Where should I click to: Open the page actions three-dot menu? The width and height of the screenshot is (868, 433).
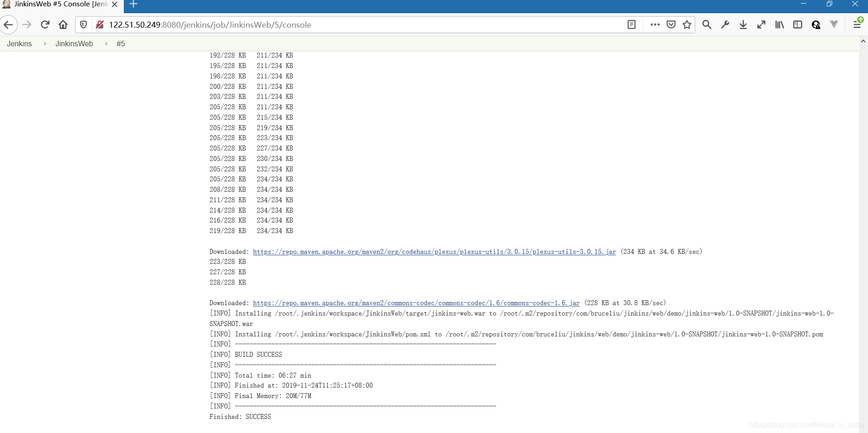click(655, 24)
